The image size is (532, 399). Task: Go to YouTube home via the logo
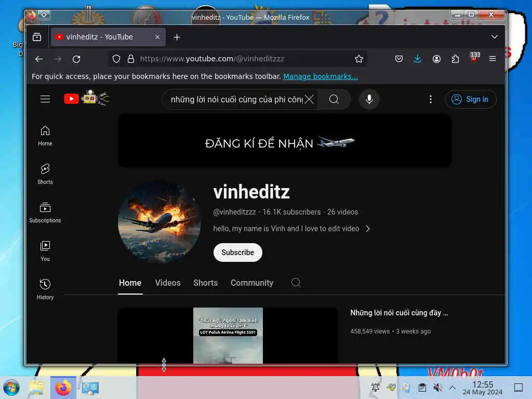click(87, 98)
